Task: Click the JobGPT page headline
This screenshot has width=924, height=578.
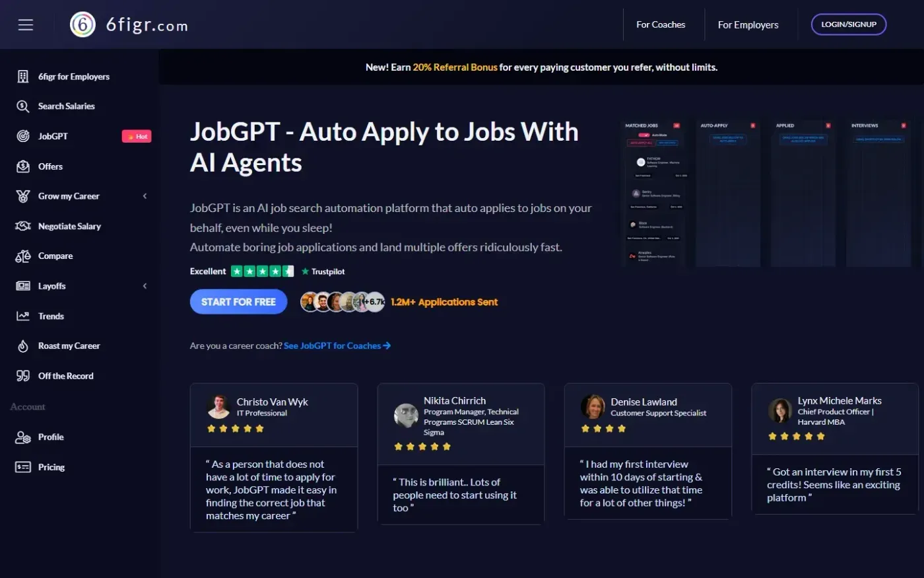Action: point(384,147)
